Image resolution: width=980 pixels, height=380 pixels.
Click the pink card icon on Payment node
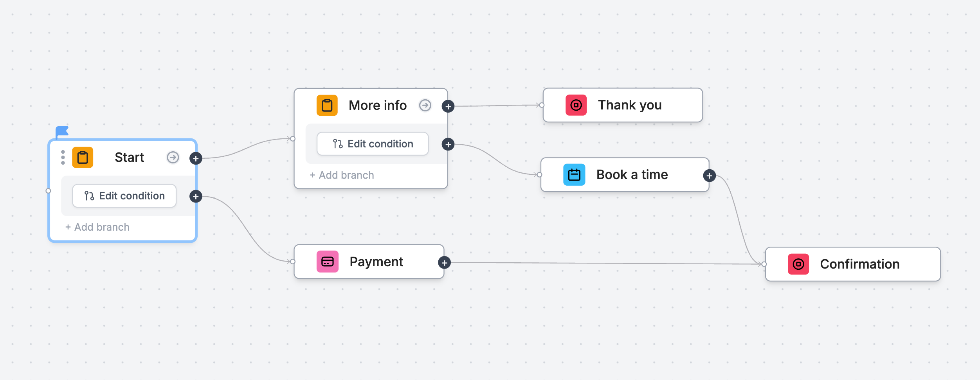327,262
